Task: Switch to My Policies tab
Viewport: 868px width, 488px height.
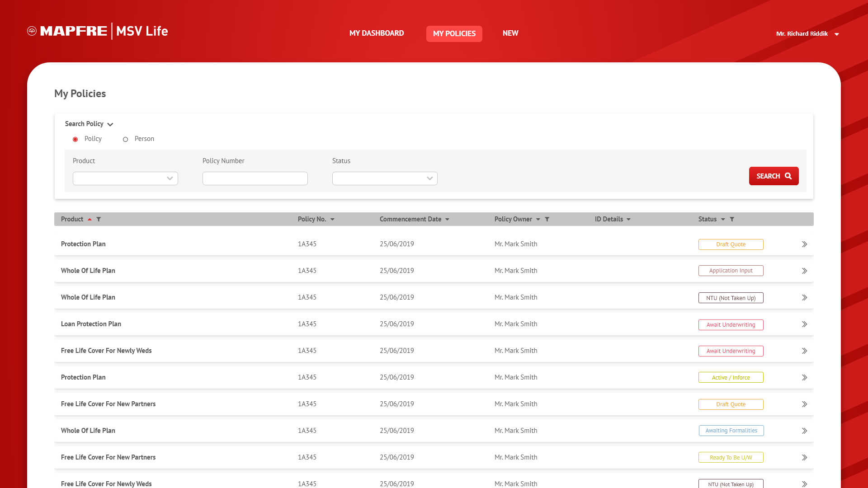Action: coord(454,34)
